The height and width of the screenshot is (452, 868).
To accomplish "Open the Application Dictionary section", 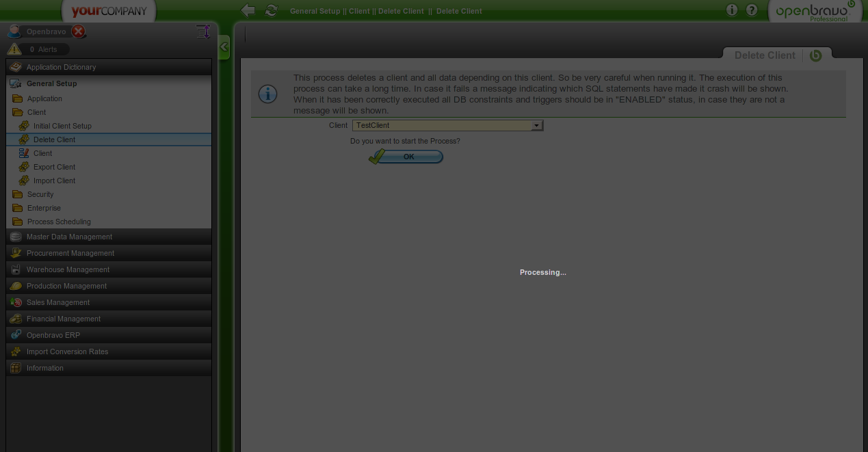I will tap(61, 67).
